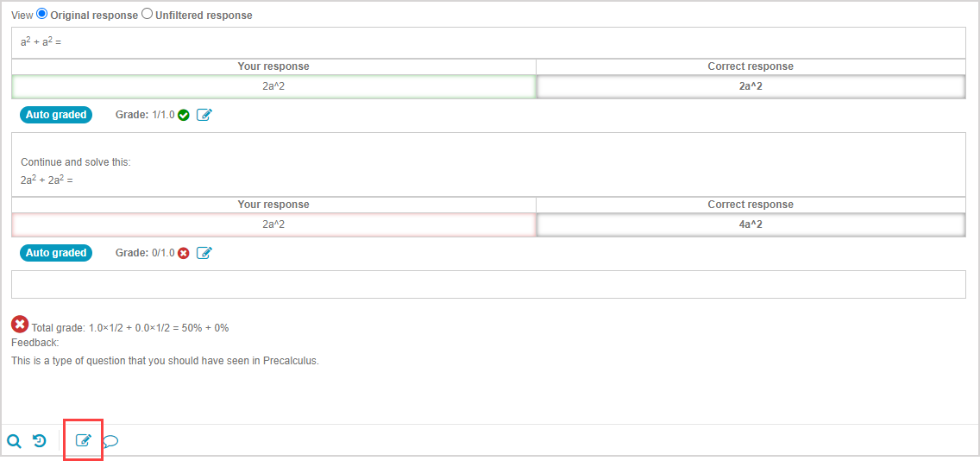The width and height of the screenshot is (980, 461).
Task: Click the second question's 2a^2 your response field
Action: click(x=273, y=224)
